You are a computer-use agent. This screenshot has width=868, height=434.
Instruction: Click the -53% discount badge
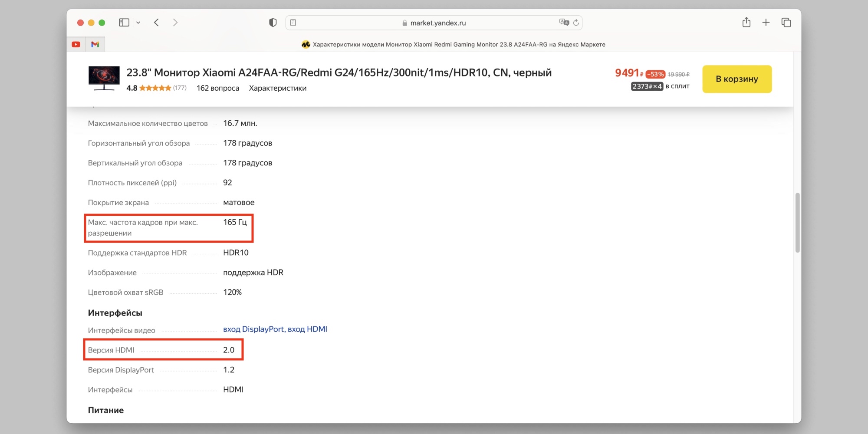(655, 74)
